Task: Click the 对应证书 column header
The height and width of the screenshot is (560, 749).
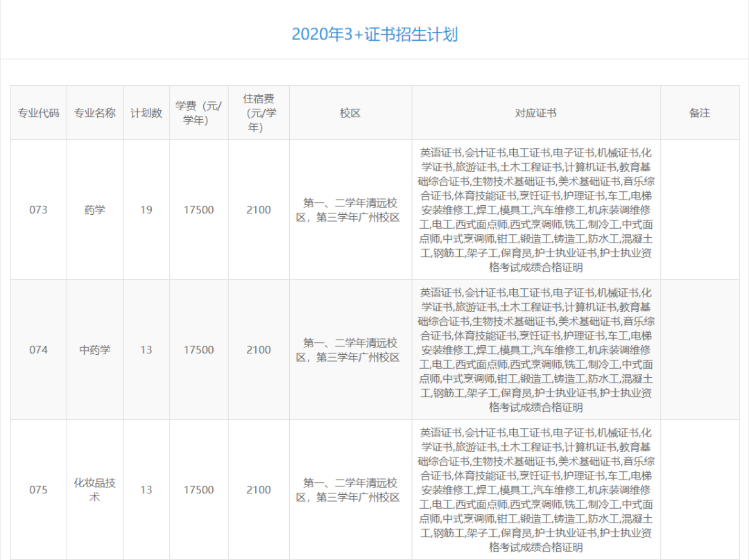Action: click(x=535, y=112)
